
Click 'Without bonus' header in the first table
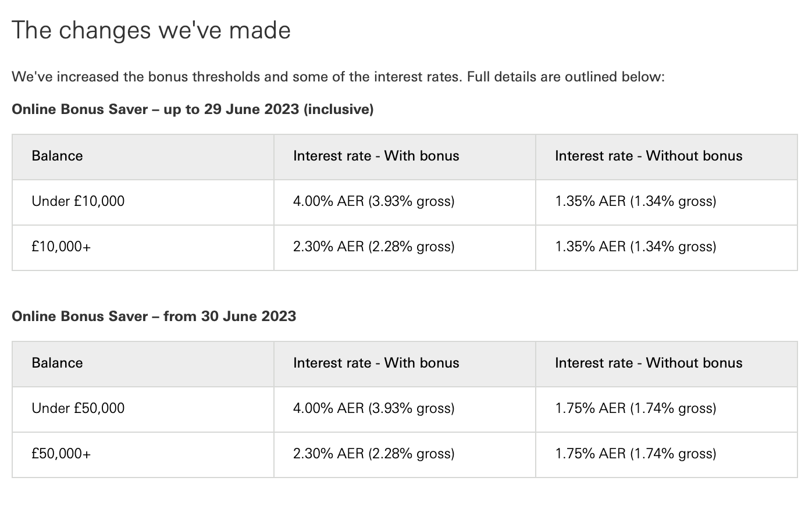(667, 157)
